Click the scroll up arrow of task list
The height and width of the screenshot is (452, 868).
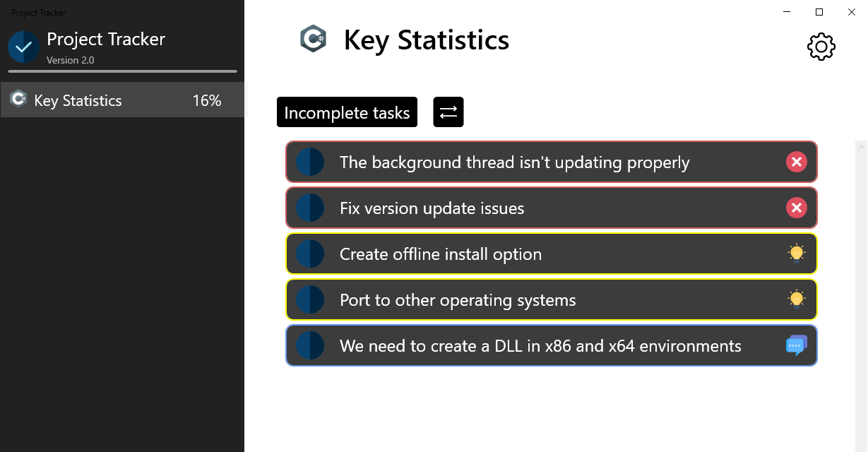[861, 148]
